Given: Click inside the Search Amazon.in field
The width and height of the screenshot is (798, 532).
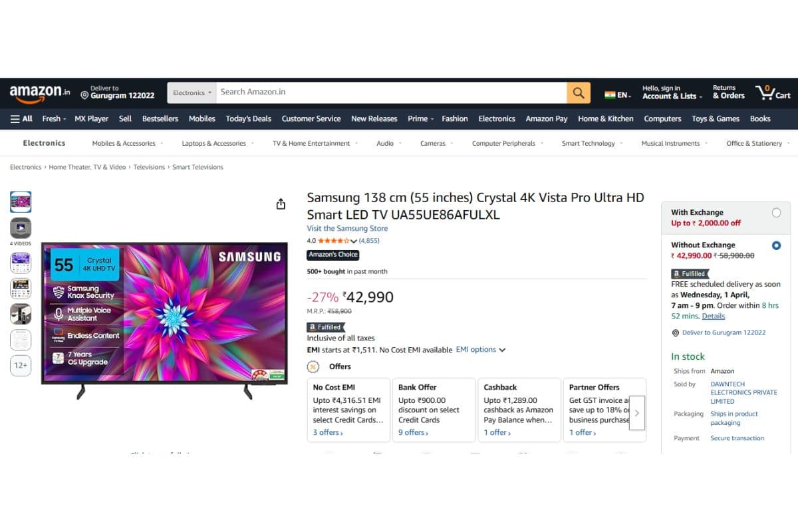Looking at the screenshot, I should (392, 93).
